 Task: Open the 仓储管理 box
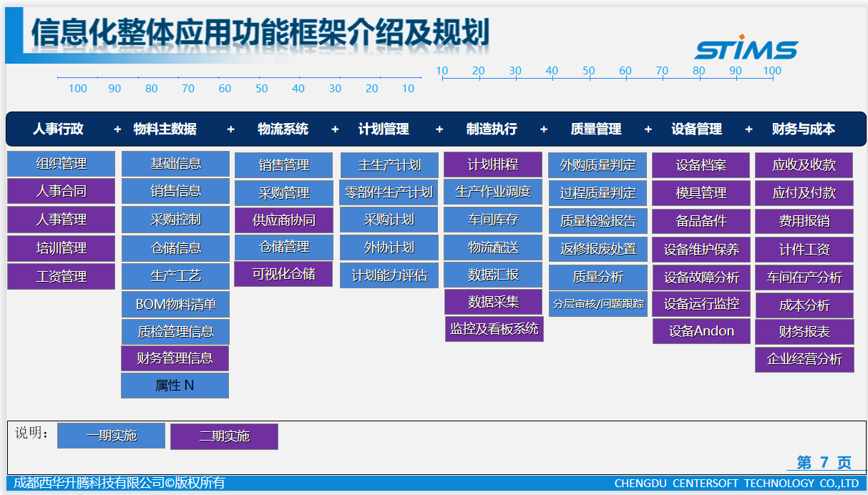(x=284, y=247)
